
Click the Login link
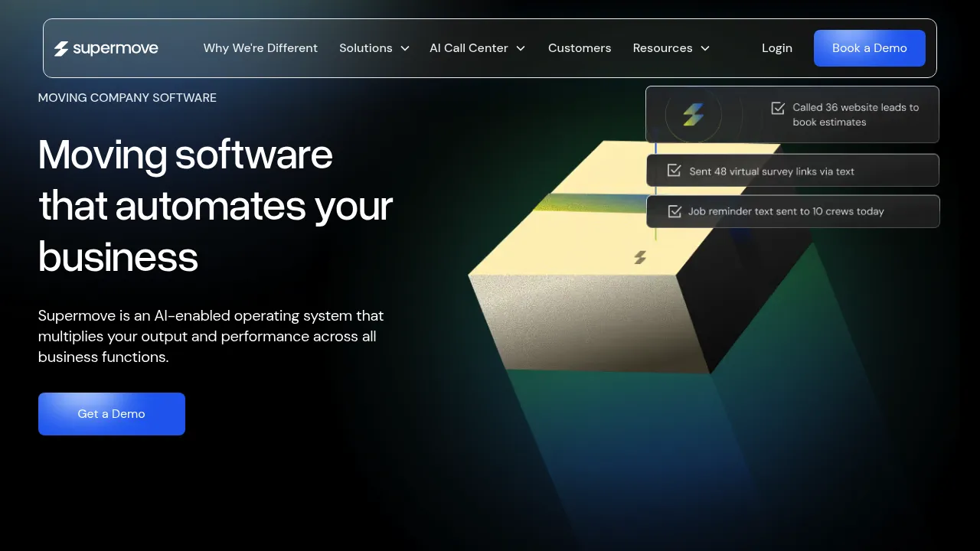[x=777, y=48]
